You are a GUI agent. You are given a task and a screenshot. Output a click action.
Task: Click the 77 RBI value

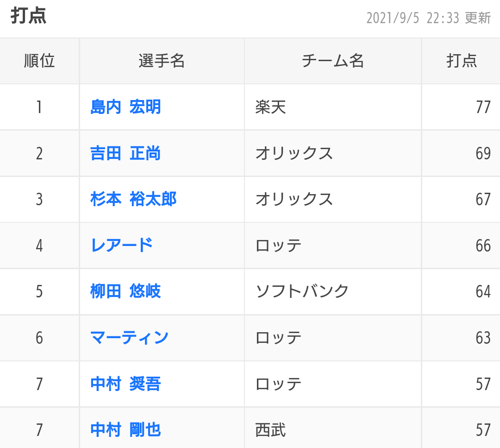pyautogui.click(x=483, y=107)
